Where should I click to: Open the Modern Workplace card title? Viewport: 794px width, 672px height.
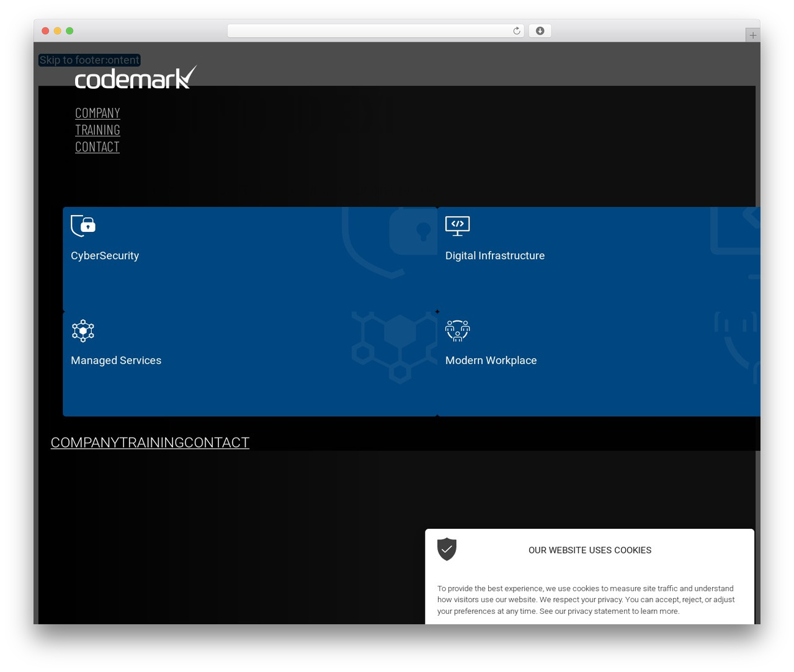coord(491,360)
